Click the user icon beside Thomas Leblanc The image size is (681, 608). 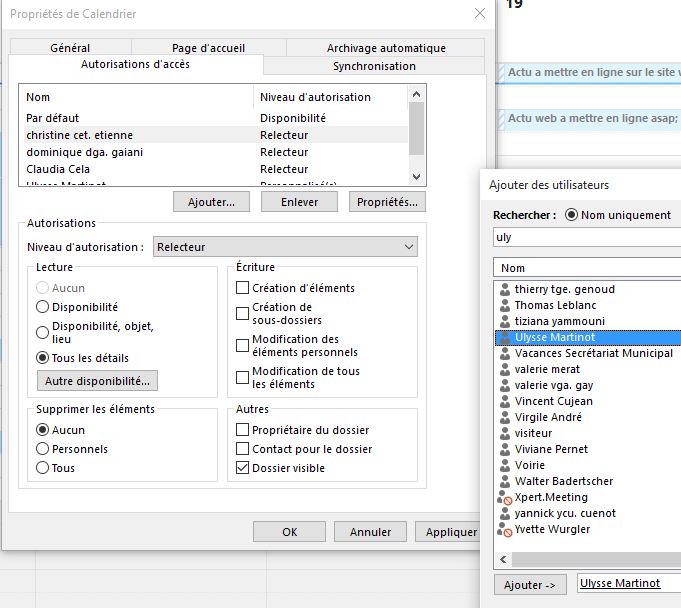tap(504, 306)
